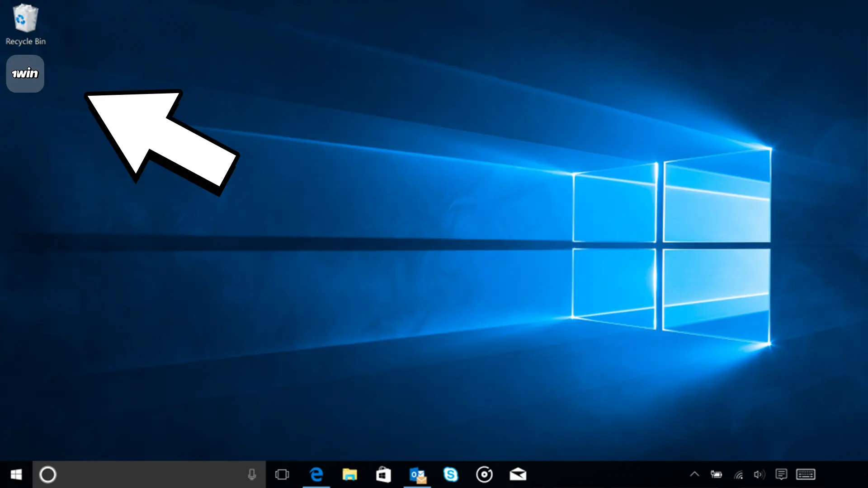Open the Windows Start menu

(x=16, y=474)
